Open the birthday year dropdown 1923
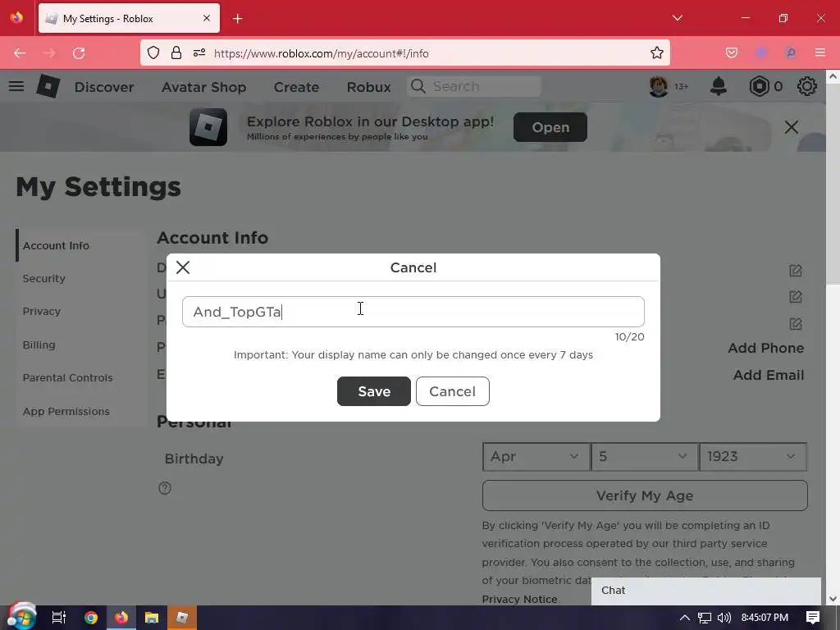 click(x=753, y=456)
